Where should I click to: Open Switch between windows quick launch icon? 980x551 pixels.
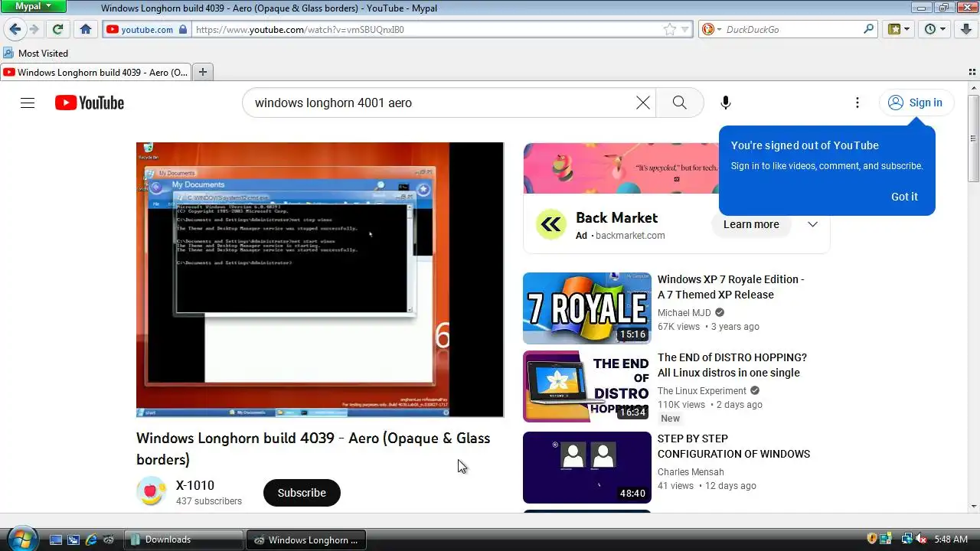pos(73,540)
